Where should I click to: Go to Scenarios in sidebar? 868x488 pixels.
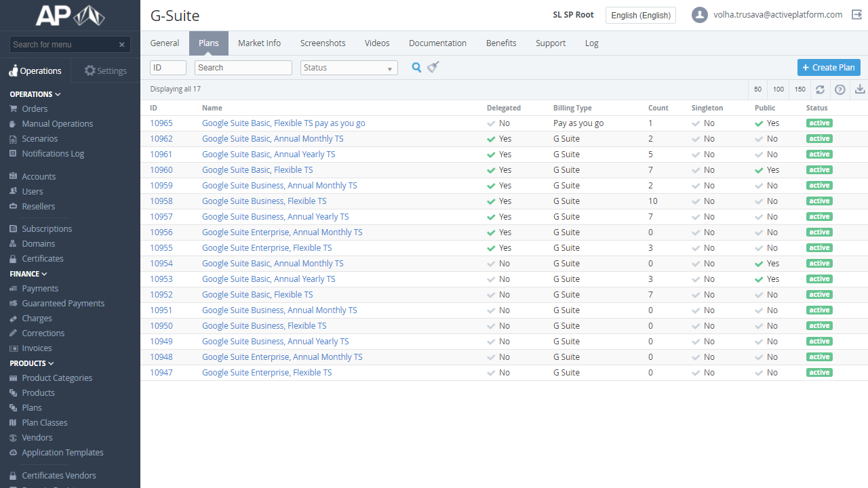tap(40, 138)
